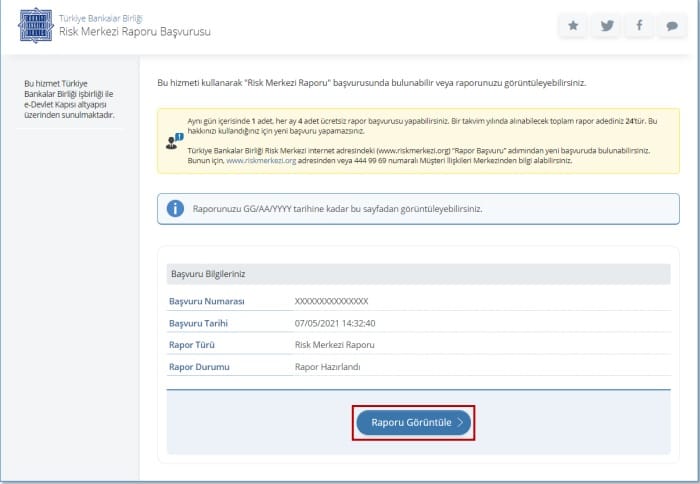The image size is (700, 484).
Task: Click the blue circular info icon
Action: click(176, 208)
